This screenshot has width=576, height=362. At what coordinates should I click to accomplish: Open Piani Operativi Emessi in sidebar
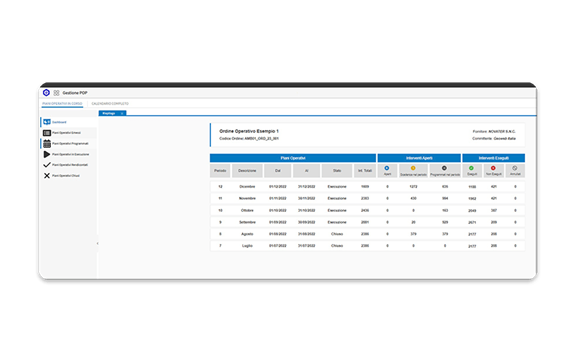pyautogui.click(x=66, y=133)
